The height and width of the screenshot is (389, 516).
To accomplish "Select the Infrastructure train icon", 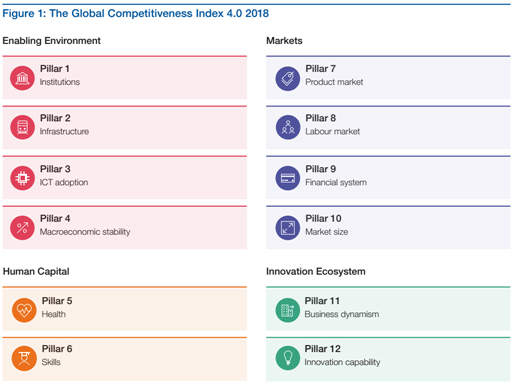I will click(22, 127).
